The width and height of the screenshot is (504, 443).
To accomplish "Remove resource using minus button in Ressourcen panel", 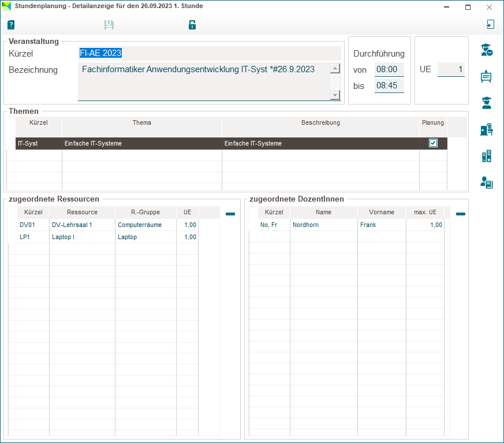I will coord(230,214).
